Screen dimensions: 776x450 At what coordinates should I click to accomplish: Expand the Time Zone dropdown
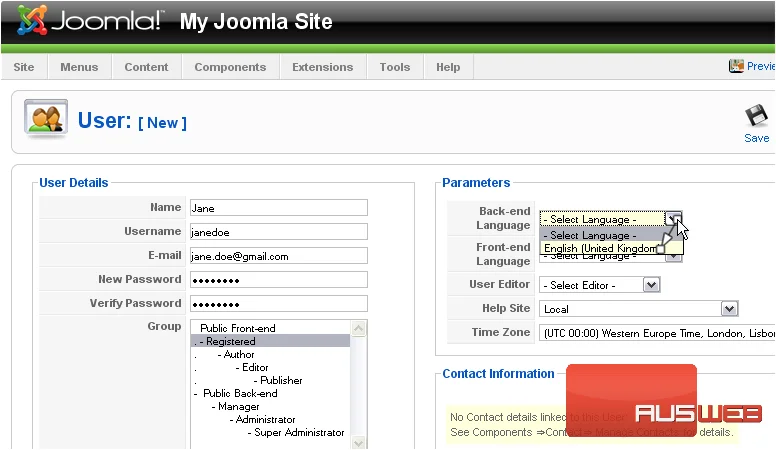[657, 333]
